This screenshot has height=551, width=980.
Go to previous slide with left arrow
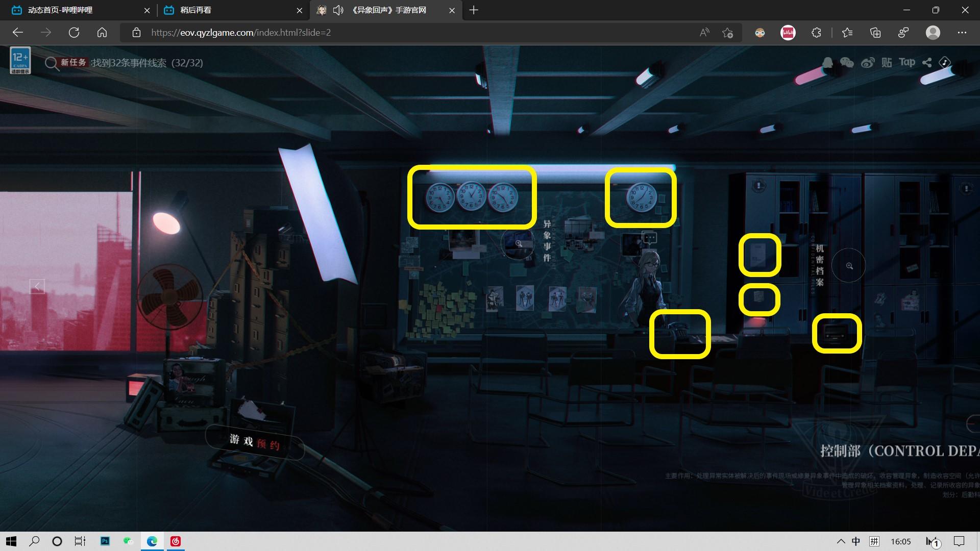(37, 286)
